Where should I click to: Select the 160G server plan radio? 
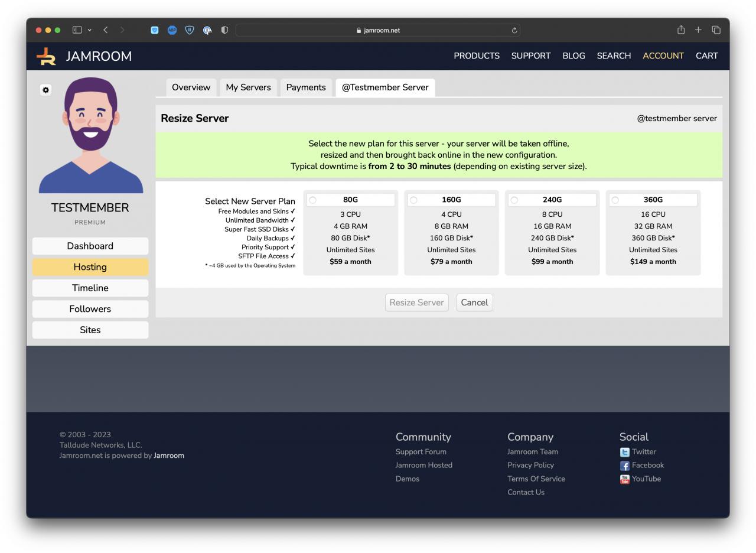413,200
